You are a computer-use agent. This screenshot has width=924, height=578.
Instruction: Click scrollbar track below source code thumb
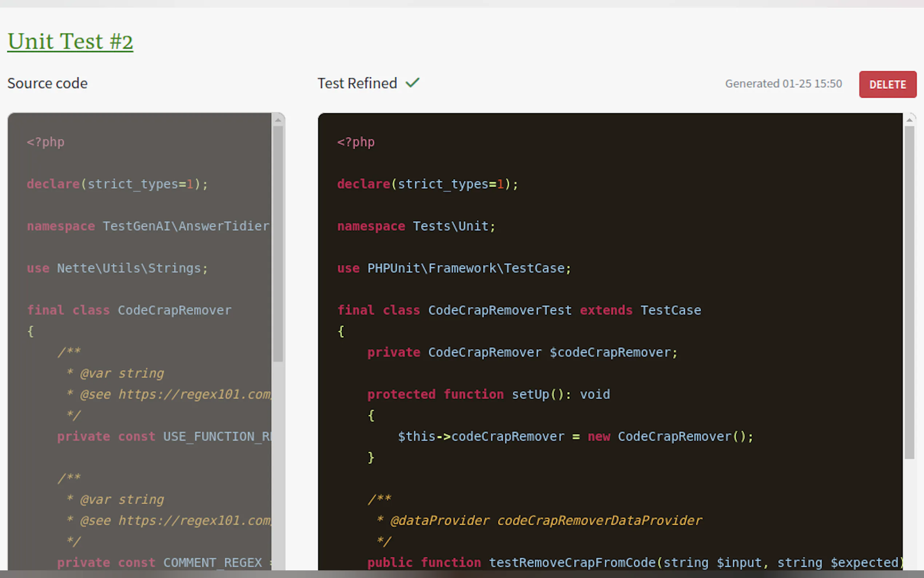pyautogui.click(x=278, y=466)
